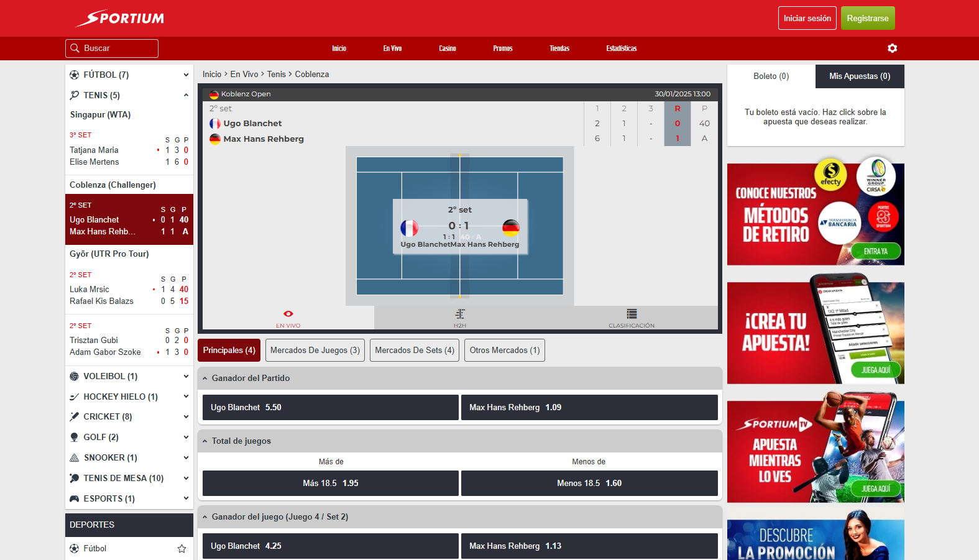979x560 pixels.
Task: Switch to the Boleto (0) tab
Action: pyautogui.click(x=771, y=76)
